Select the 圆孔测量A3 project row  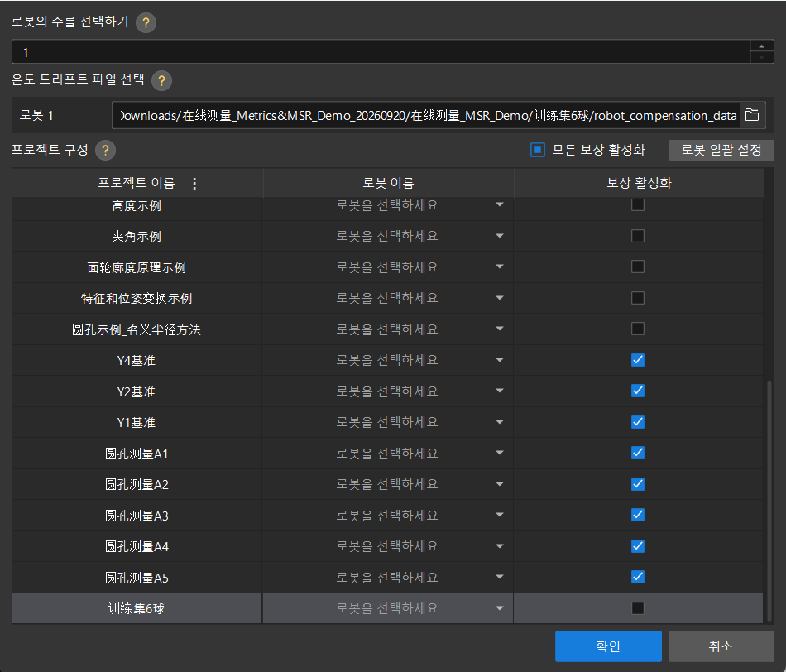(387, 516)
